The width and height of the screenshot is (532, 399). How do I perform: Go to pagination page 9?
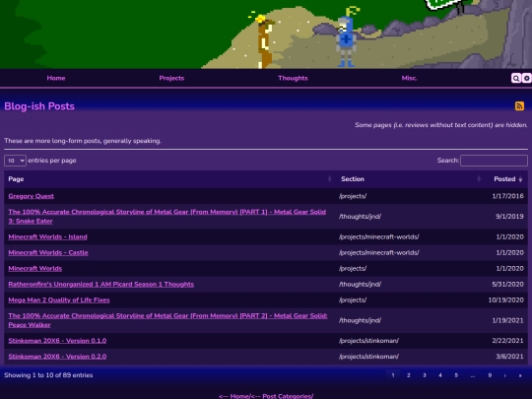click(490, 375)
